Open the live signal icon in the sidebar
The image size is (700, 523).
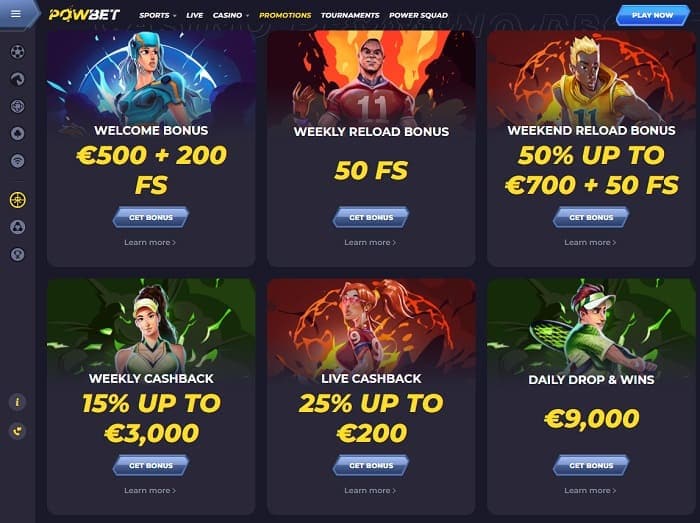pos(17,161)
